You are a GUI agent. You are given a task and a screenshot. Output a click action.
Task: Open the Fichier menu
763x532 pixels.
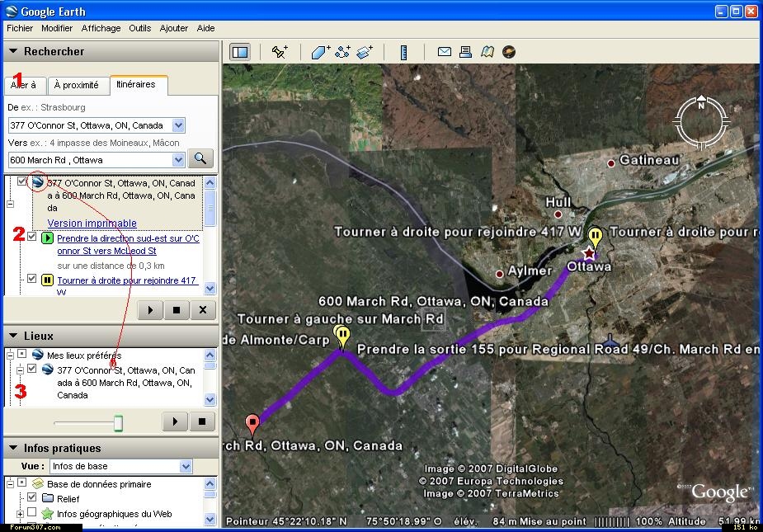pos(20,28)
